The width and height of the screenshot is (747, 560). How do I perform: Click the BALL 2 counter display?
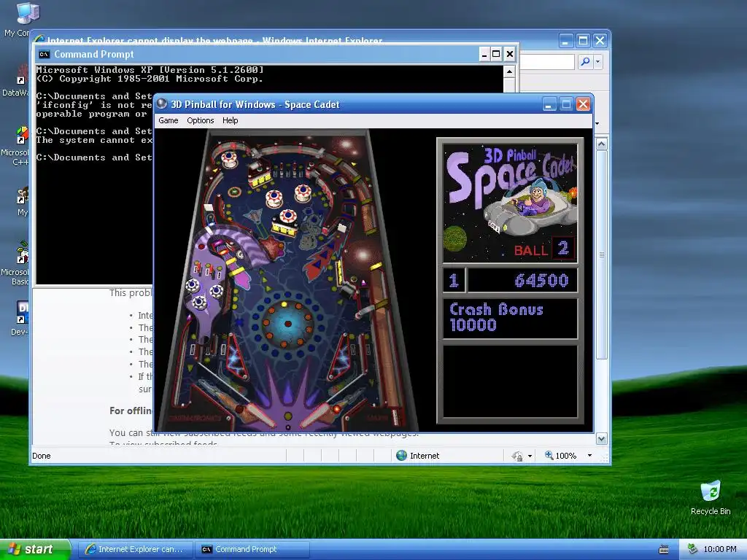[544, 249]
